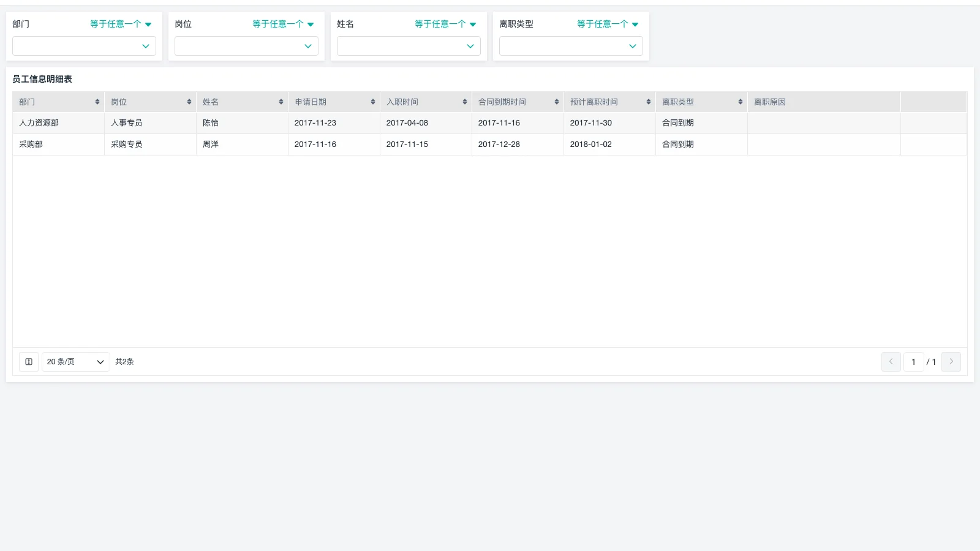This screenshot has width=980, height=551.
Task: Click the sort icon on 离职类型 column
Action: 741,102
